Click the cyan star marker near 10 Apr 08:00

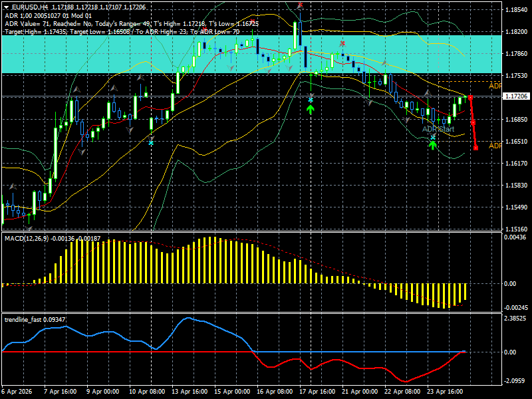[151, 143]
